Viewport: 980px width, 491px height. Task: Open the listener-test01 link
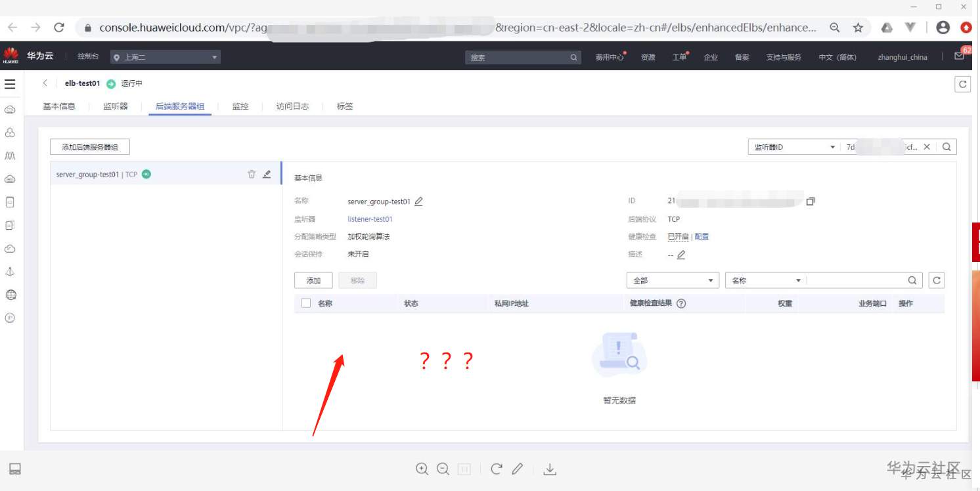pos(370,219)
